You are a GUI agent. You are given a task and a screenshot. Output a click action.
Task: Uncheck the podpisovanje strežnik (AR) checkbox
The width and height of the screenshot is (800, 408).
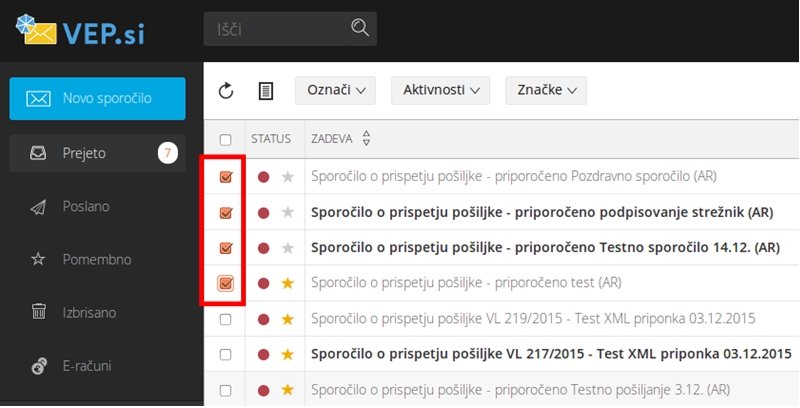click(226, 213)
